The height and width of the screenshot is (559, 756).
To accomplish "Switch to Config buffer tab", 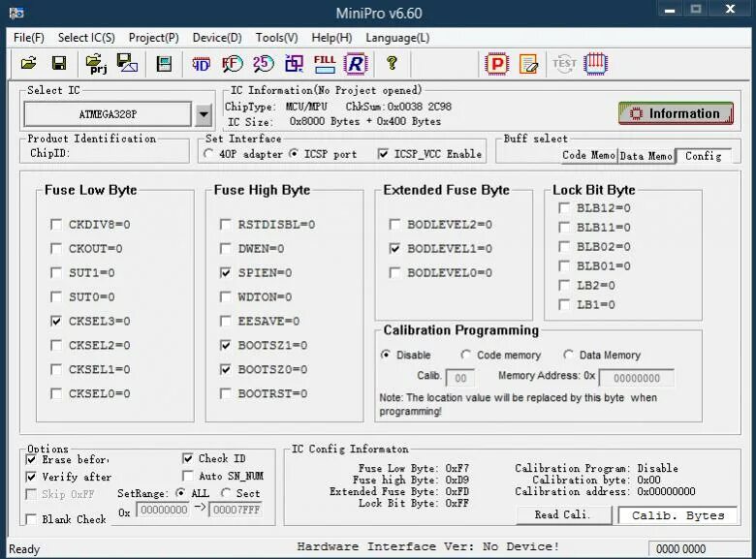I will (x=703, y=156).
